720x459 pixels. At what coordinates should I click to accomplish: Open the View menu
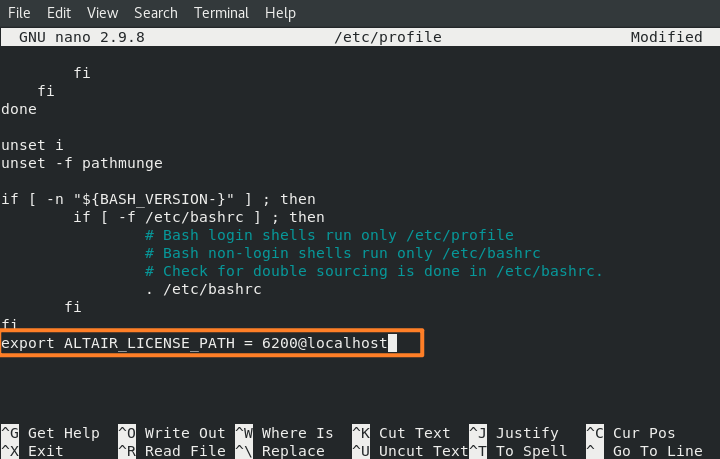tap(102, 13)
